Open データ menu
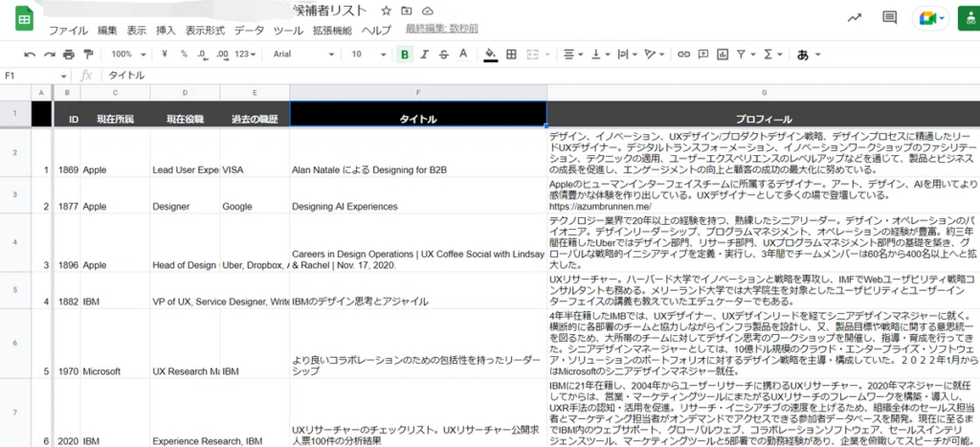Viewport: 980px width, 447px height. click(249, 30)
